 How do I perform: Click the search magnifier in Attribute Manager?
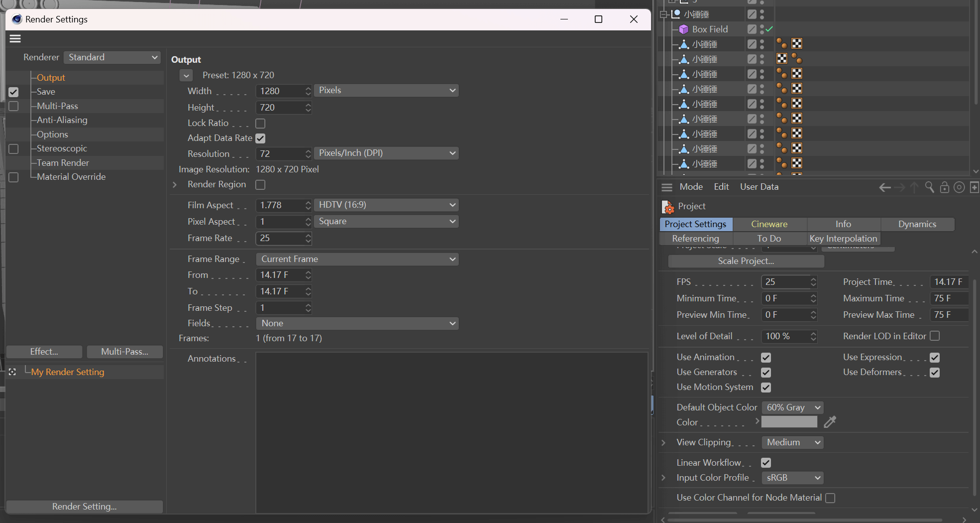click(929, 187)
